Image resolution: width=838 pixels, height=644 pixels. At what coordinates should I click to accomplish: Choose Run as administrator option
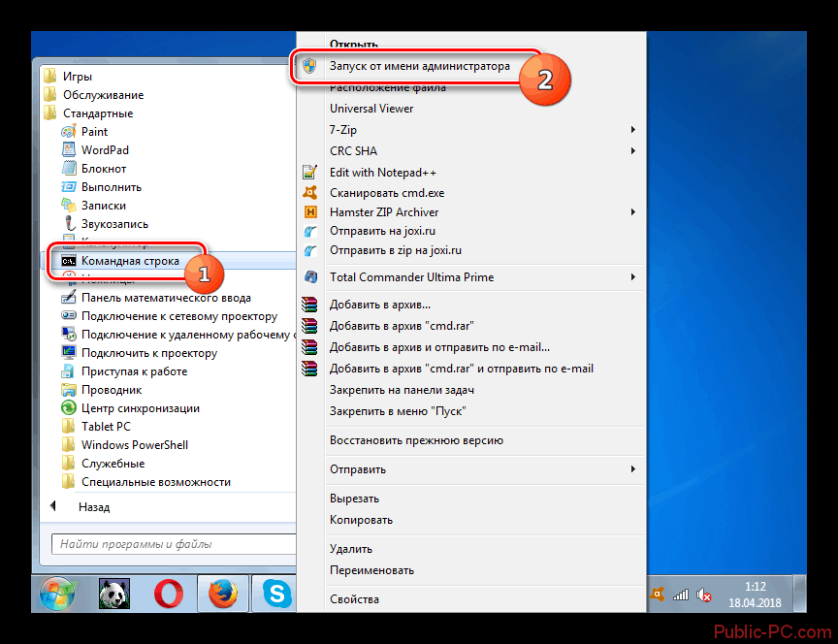click(x=419, y=67)
